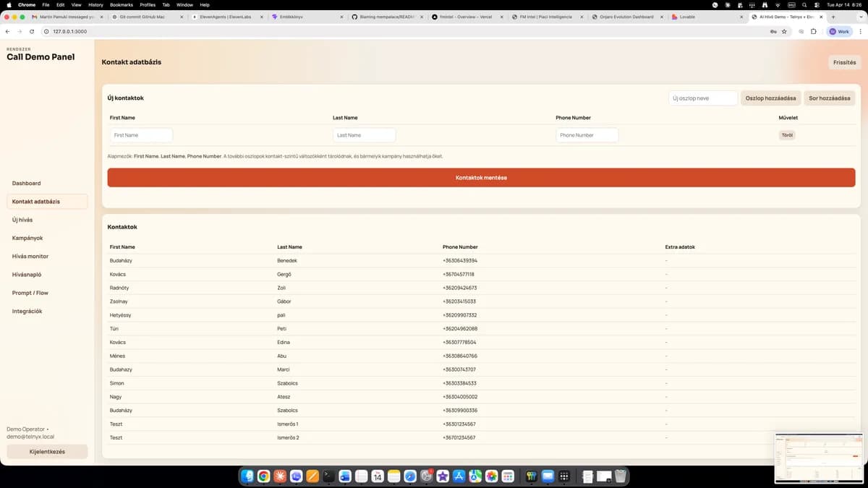The image size is (868, 488).
Task: Open the Trash in the Dock
Action: coord(621,476)
